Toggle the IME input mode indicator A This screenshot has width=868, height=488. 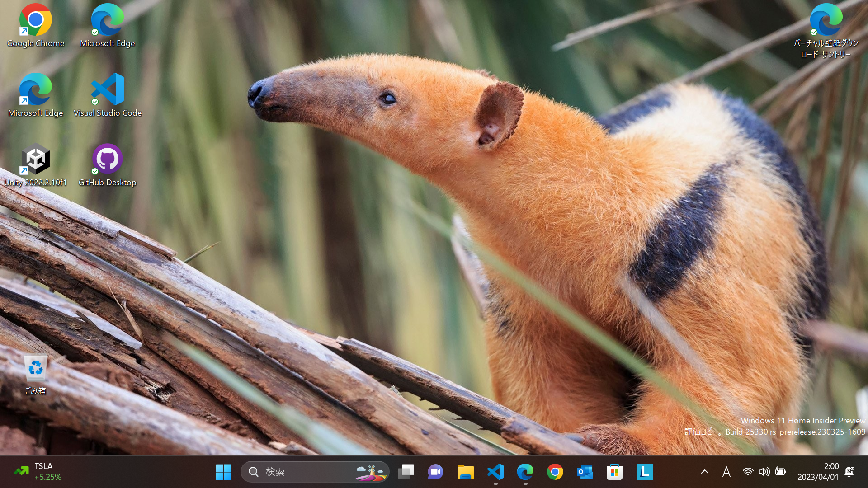pyautogui.click(x=726, y=472)
